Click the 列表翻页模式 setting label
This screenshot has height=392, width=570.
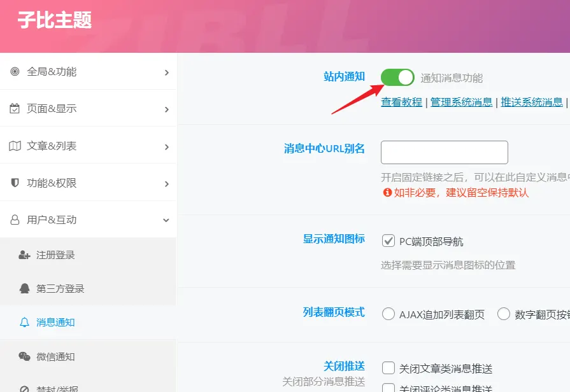tap(334, 312)
